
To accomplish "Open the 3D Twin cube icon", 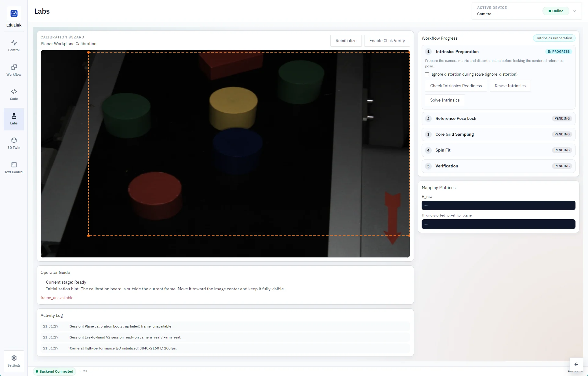I will [x=14, y=140].
